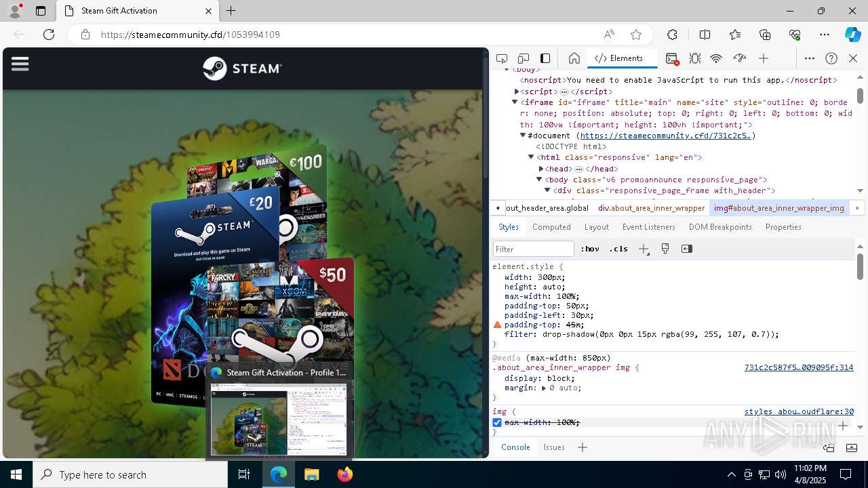Screen dimensions: 868x488
Task: Launch Firefox from the taskbar
Action: 345,474
